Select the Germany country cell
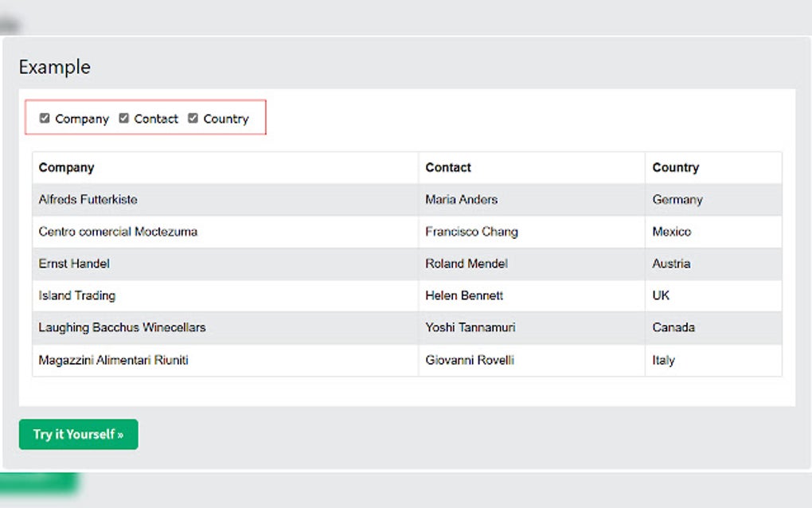Image resolution: width=812 pixels, height=508 pixels. pyautogui.click(x=677, y=200)
